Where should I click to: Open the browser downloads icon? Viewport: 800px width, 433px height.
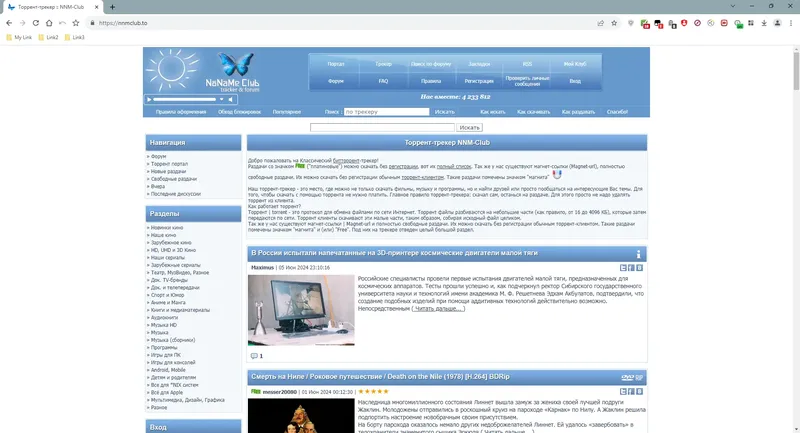click(x=764, y=23)
